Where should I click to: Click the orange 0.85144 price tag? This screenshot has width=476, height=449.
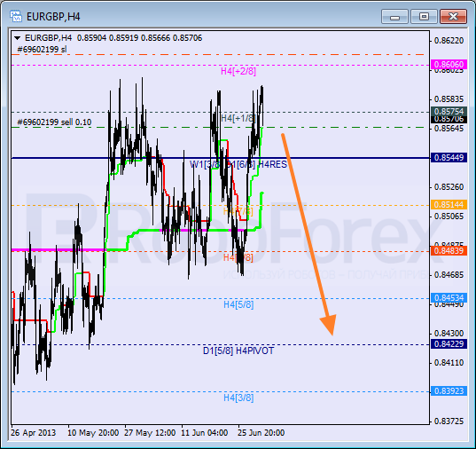(449, 205)
